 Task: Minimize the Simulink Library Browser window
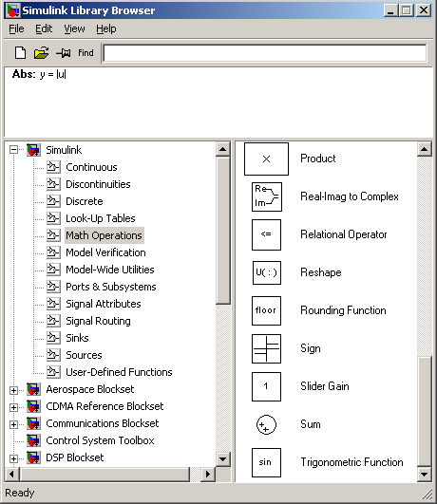(390, 10)
